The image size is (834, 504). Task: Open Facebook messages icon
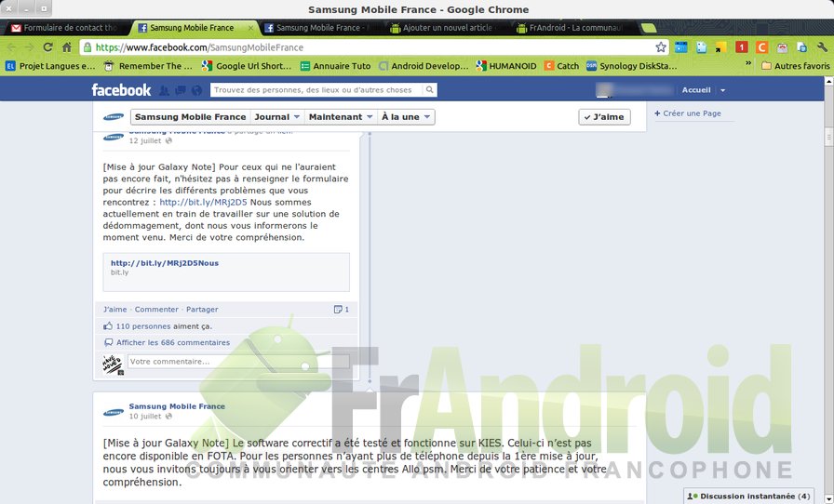click(181, 90)
